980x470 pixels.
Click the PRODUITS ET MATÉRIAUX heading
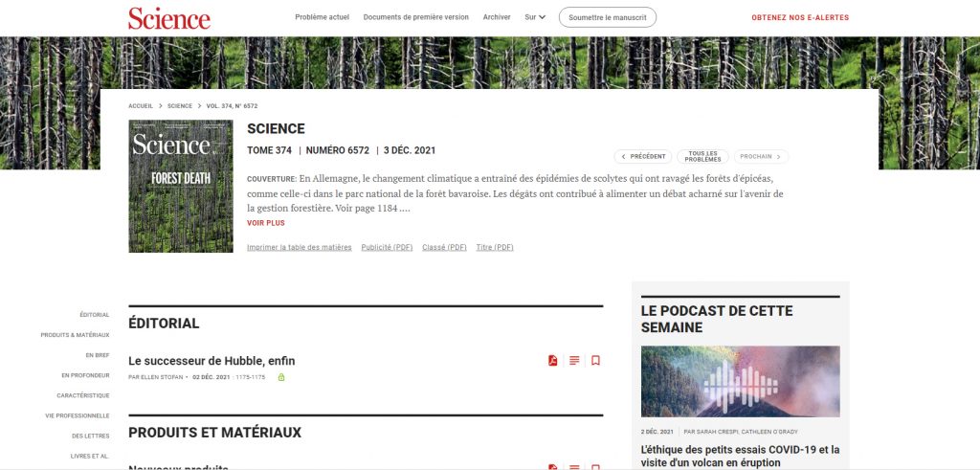215,433
